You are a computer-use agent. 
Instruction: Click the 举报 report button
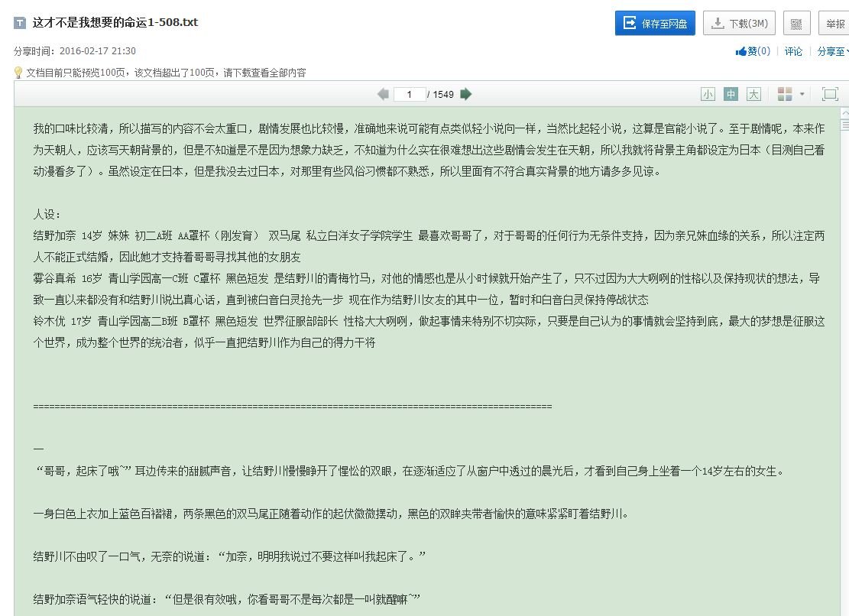[x=834, y=22]
